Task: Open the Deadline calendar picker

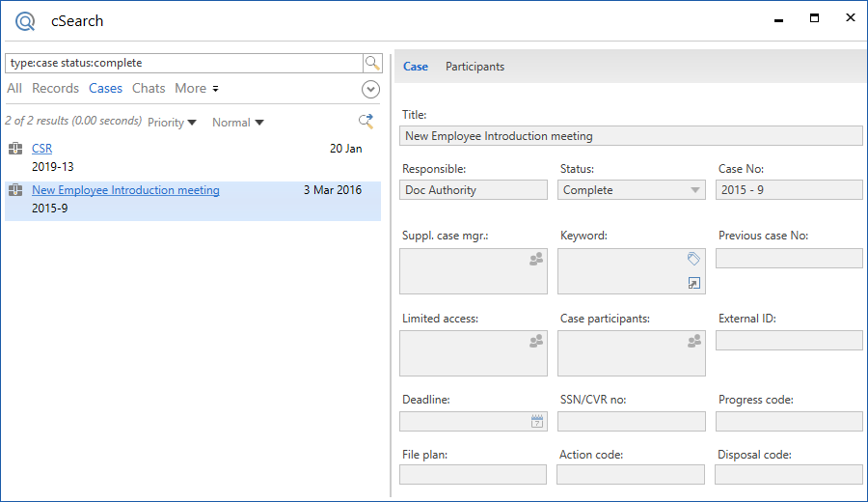Action: (537, 421)
